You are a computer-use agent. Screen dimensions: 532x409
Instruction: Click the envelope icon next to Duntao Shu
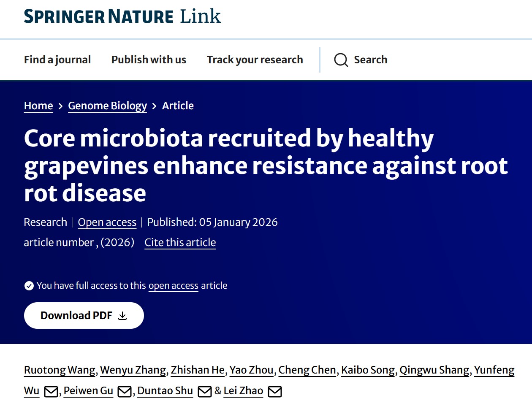[205, 392]
